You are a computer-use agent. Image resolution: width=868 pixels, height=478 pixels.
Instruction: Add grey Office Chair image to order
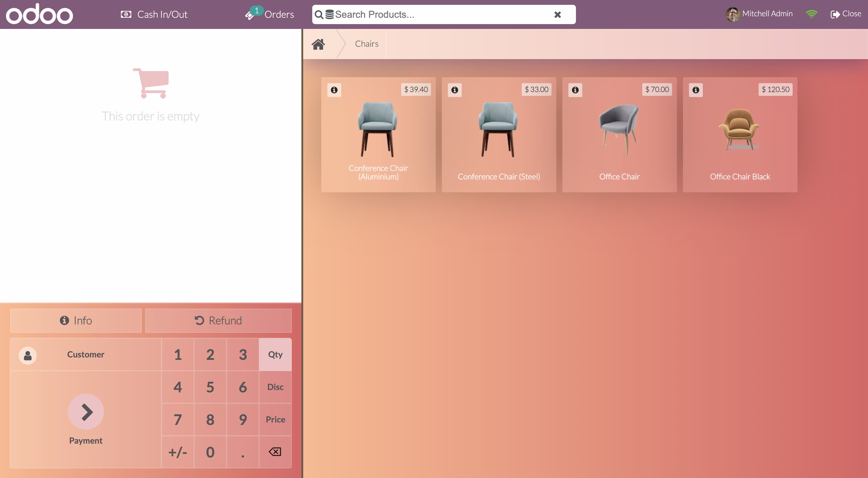point(619,129)
